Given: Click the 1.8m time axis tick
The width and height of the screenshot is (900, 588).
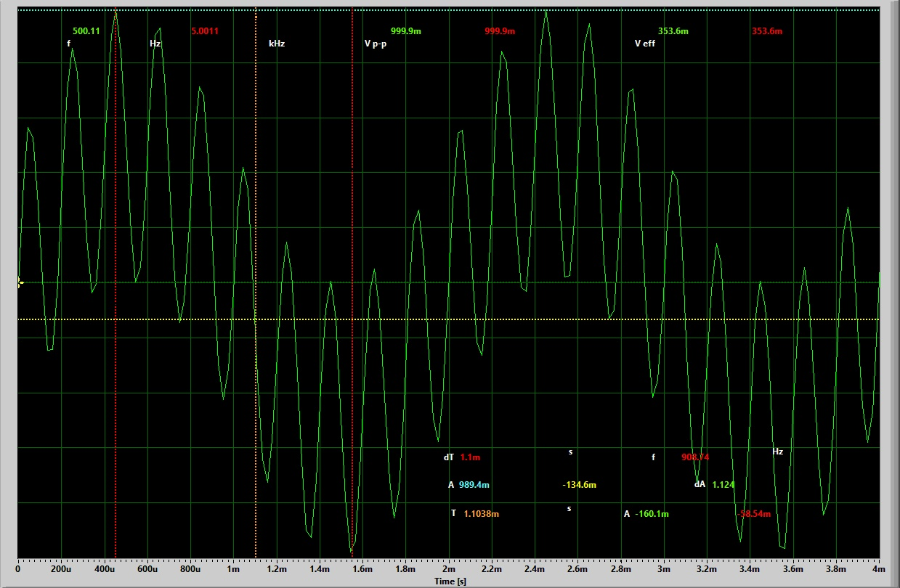Looking at the screenshot, I should (405, 571).
